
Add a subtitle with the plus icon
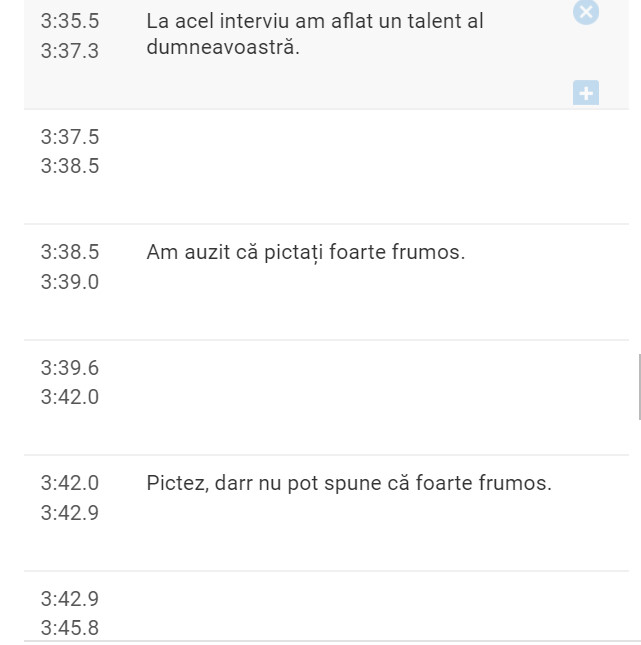pos(586,93)
